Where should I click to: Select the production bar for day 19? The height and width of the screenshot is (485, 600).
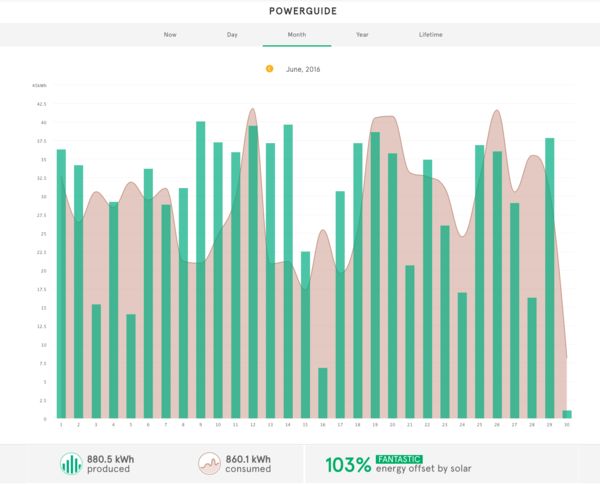[375, 275]
